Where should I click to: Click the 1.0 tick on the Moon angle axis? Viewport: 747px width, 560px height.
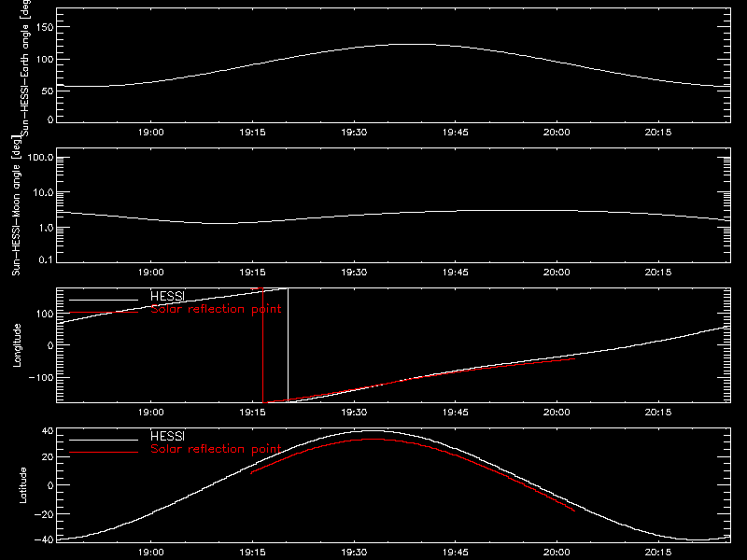pyautogui.click(x=46, y=228)
